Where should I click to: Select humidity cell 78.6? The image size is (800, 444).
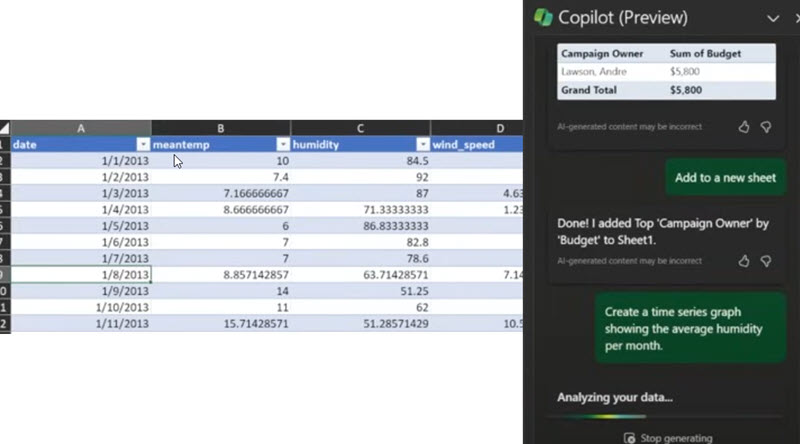[361, 259]
